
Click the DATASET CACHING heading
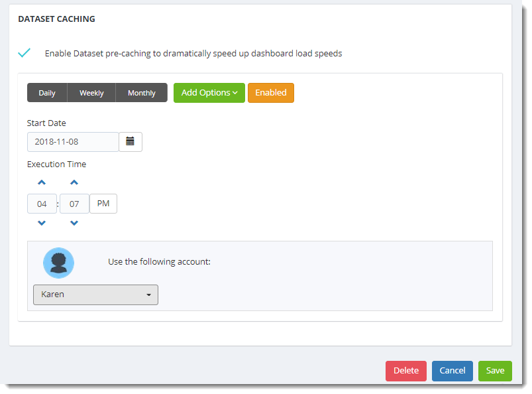(x=57, y=19)
